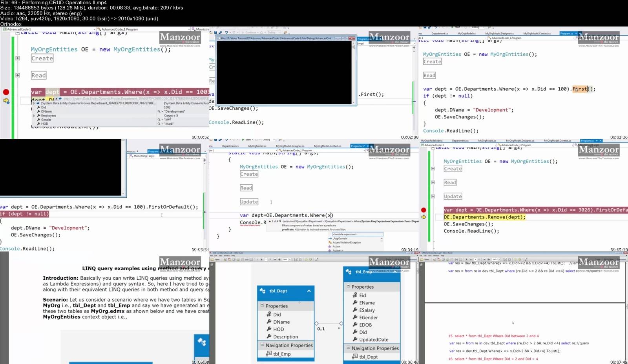This screenshot has width=628, height=364.
Task: Switch to Department.cs tab in 00:04:16 frame
Action: coord(230,146)
